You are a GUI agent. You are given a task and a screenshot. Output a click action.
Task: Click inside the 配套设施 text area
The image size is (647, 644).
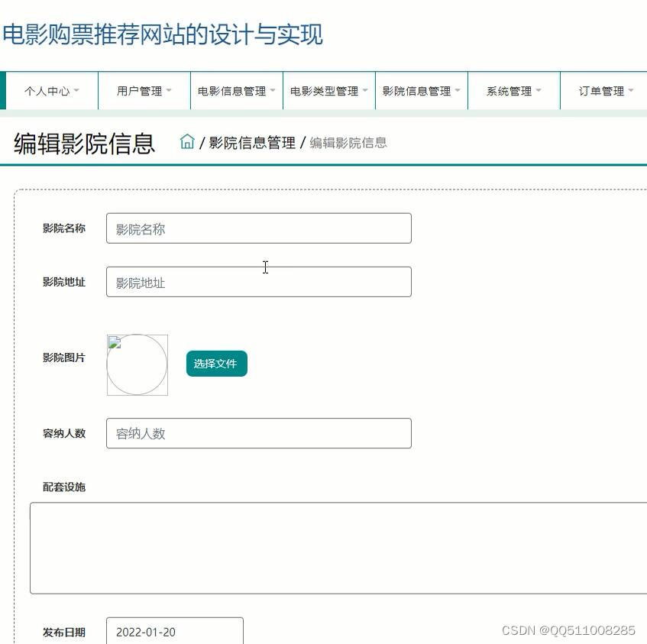(x=338, y=548)
